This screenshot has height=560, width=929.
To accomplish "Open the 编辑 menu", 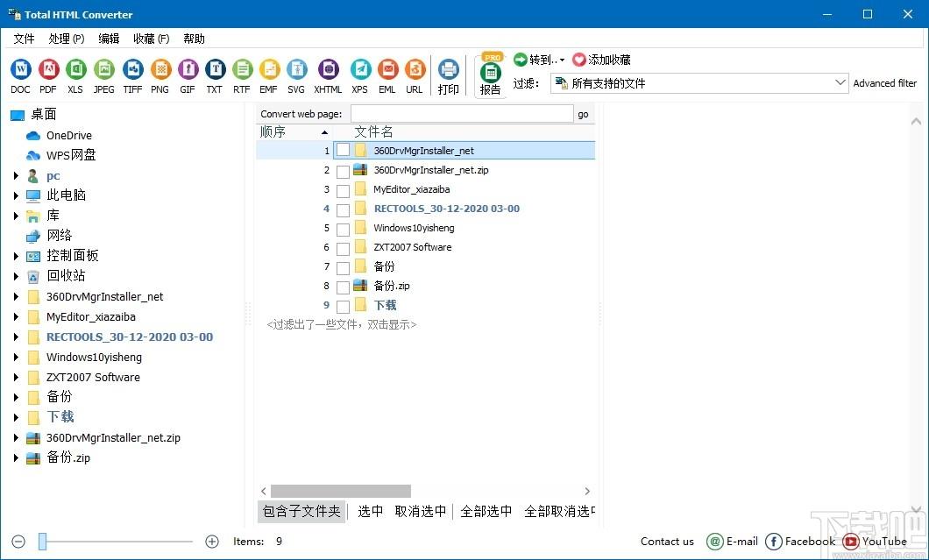I will 109,39.
